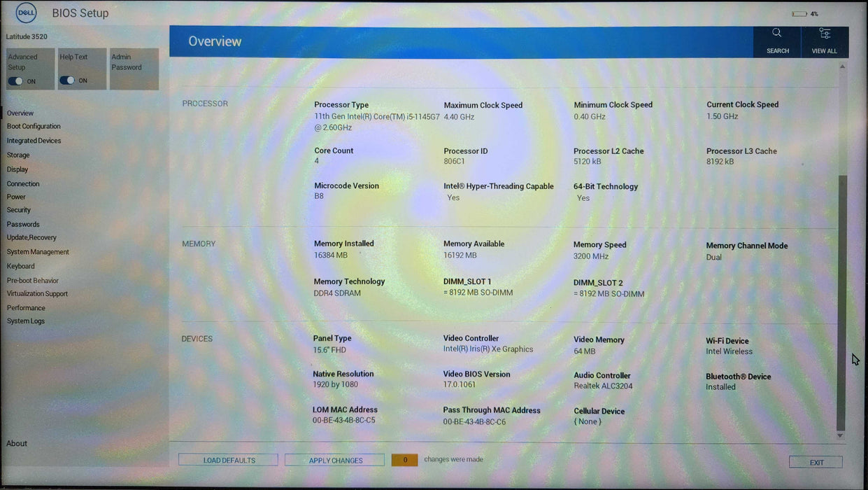
Task: Click the vertical scrollbar thumb
Action: coord(841,301)
